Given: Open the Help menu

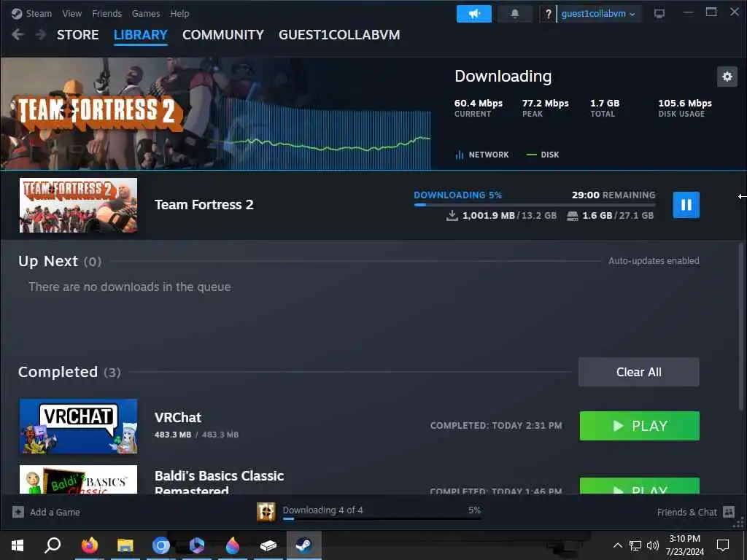Looking at the screenshot, I should [x=179, y=13].
